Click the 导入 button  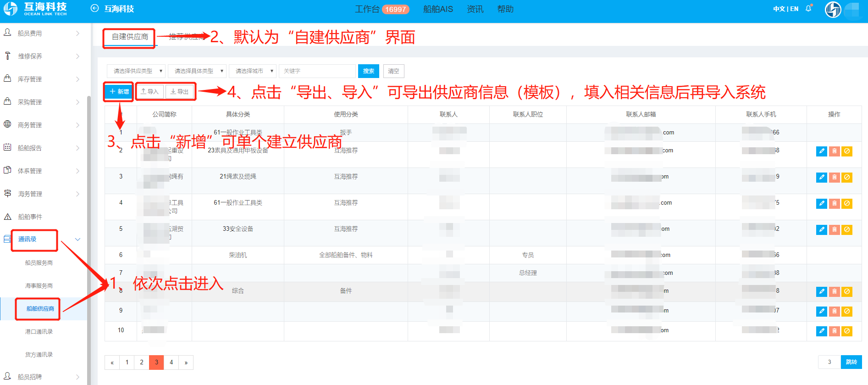[x=149, y=92]
